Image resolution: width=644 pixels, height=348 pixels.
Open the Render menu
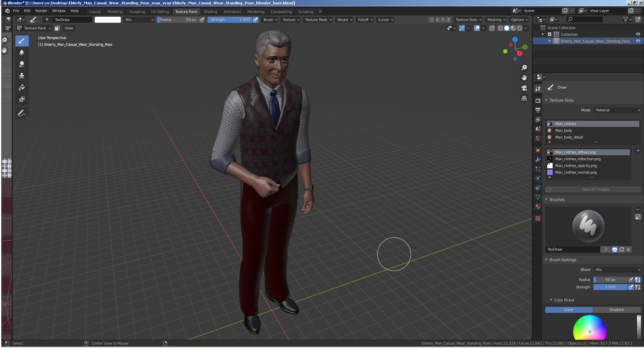tap(42, 11)
